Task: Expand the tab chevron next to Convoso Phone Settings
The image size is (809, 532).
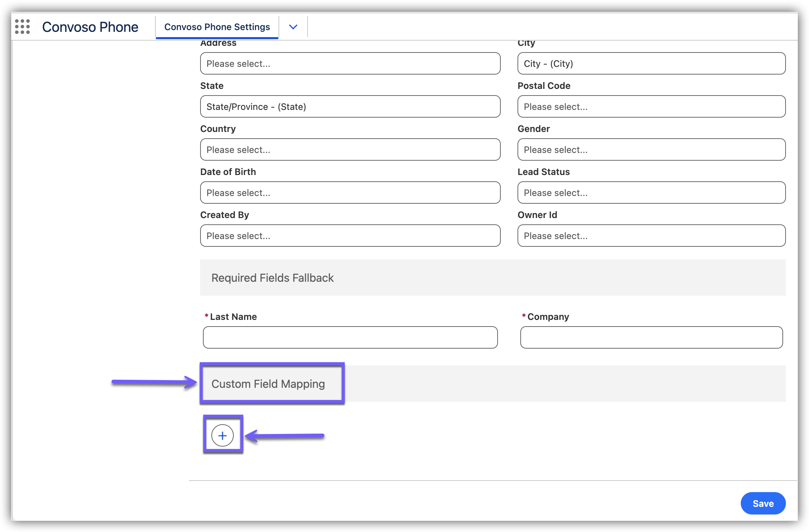Action: (293, 27)
